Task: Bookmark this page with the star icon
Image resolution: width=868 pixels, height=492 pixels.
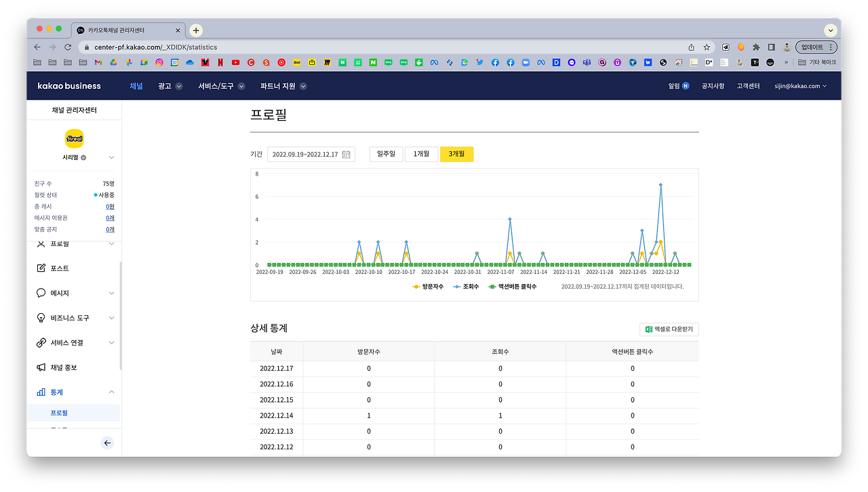Action: pyautogui.click(x=707, y=47)
